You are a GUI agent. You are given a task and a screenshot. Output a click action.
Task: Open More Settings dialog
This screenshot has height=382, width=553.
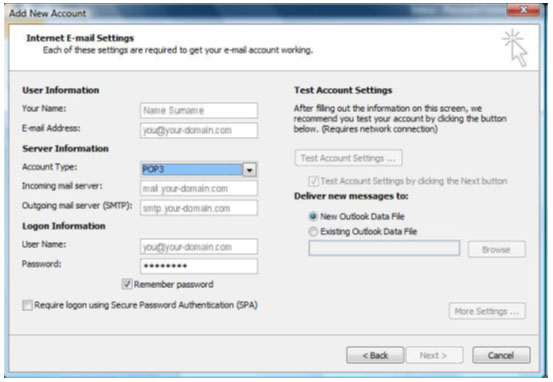[x=487, y=311]
